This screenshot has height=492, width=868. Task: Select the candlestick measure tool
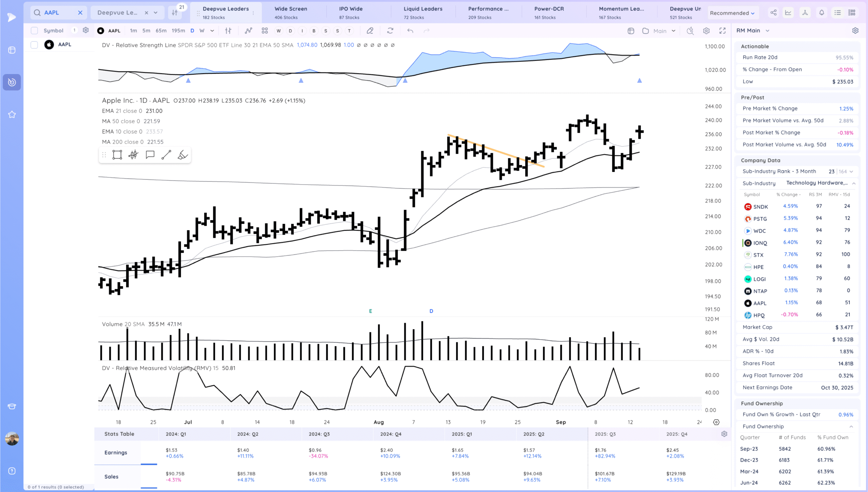(x=134, y=155)
